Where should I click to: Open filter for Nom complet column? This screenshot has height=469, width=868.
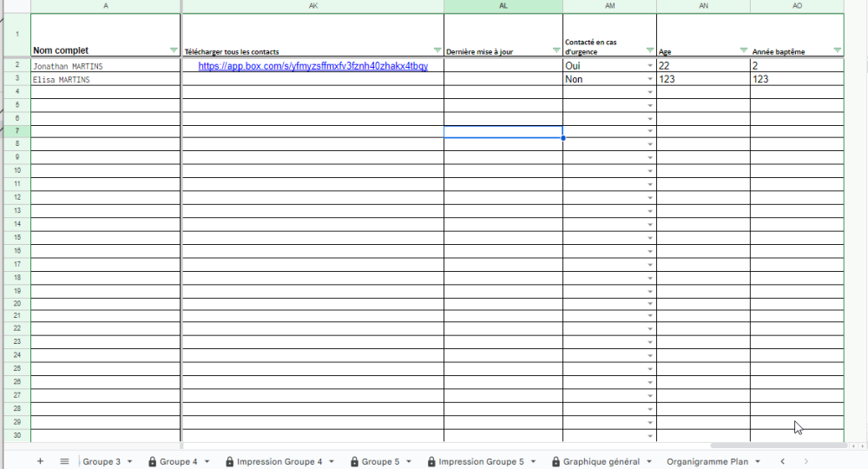point(174,50)
